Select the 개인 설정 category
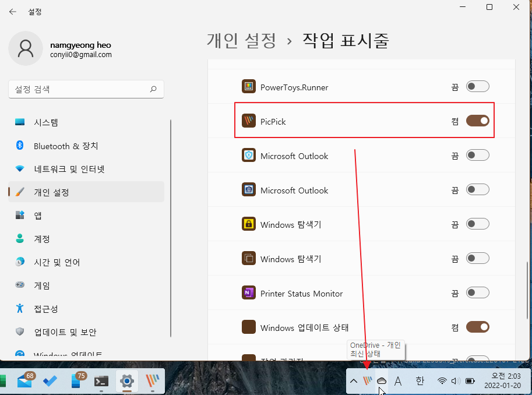The height and width of the screenshot is (395, 532). [86, 192]
